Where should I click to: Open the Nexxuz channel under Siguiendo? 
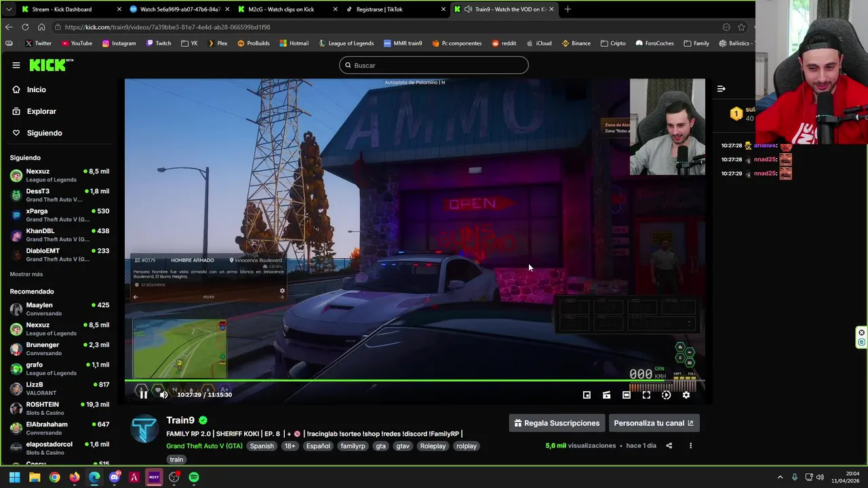coord(60,176)
